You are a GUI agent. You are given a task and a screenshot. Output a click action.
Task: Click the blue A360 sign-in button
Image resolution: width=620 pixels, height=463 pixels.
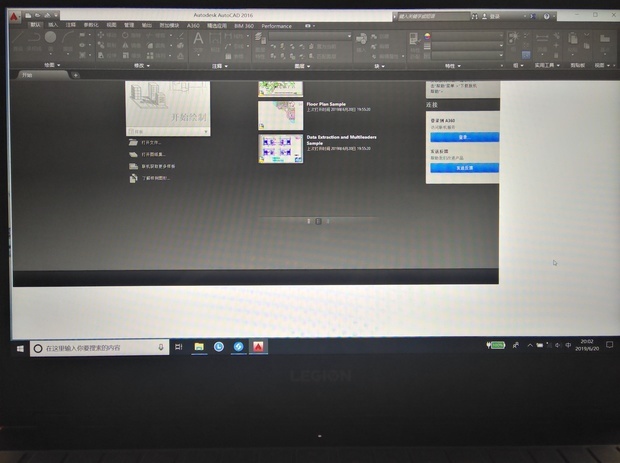pyautogui.click(x=463, y=137)
